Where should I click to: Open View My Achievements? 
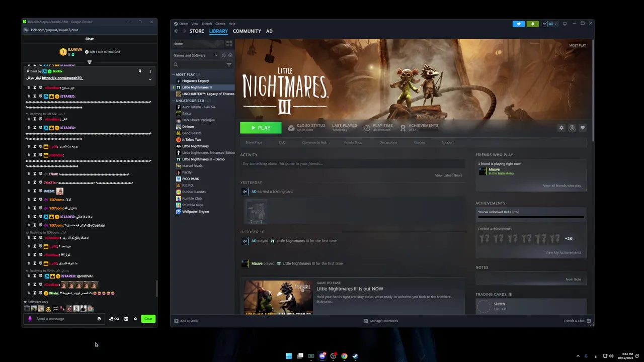[563, 252]
